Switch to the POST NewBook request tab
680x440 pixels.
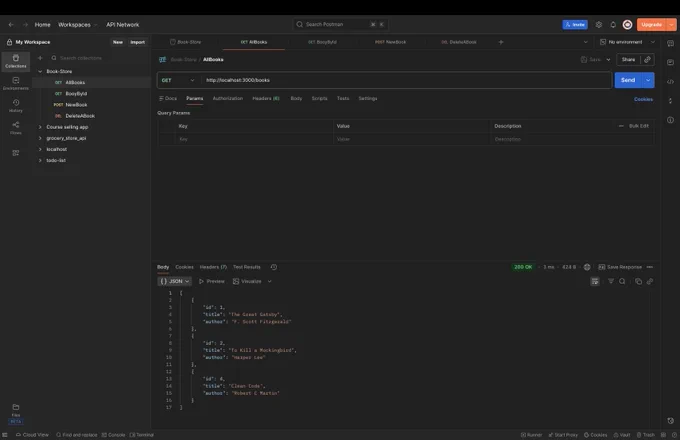click(390, 42)
